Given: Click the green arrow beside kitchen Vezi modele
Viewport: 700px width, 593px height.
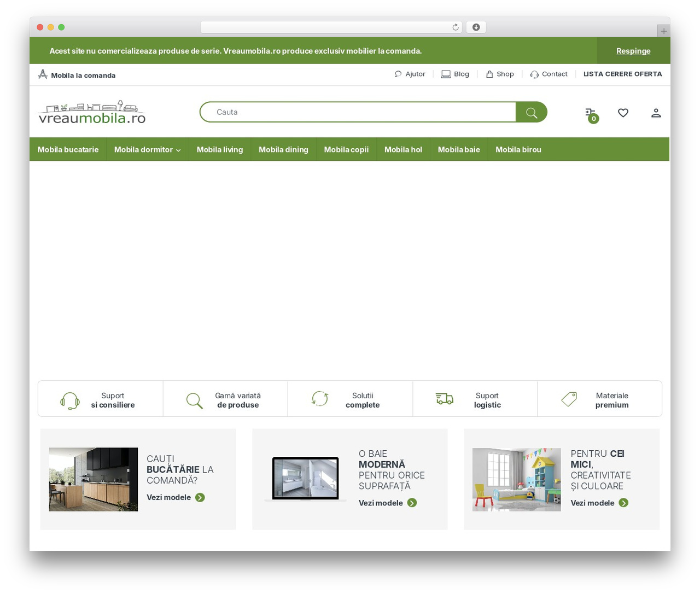Looking at the screenshot, I should (200, 497).
